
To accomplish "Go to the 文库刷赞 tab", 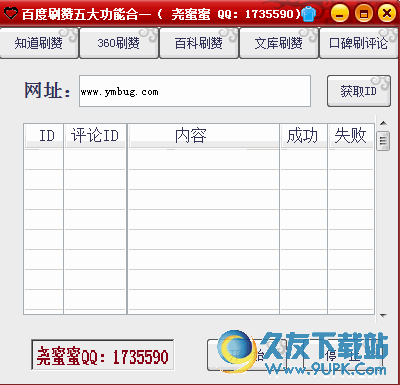I will click(279, 43).
